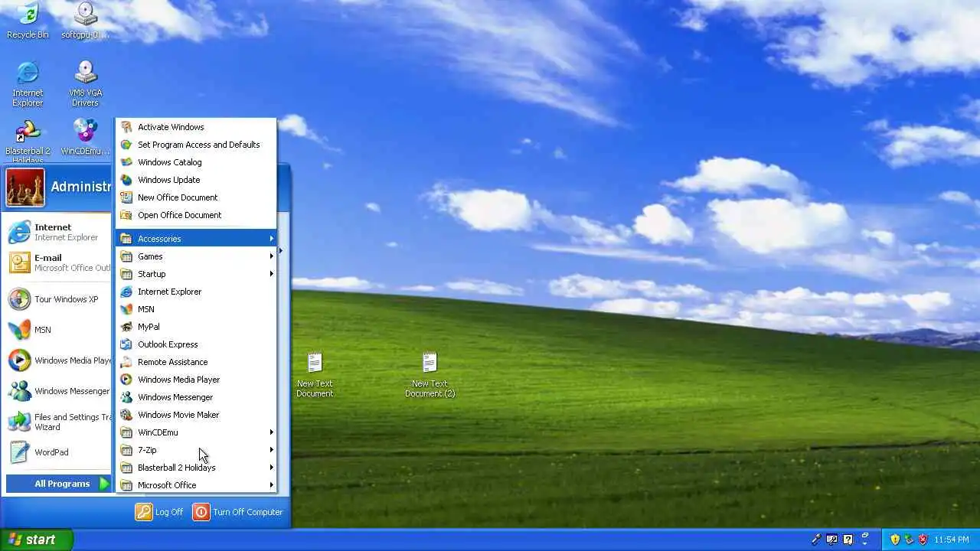Click the Turn Off Computer button
The image size is (980, 551).
click(238, 512)
